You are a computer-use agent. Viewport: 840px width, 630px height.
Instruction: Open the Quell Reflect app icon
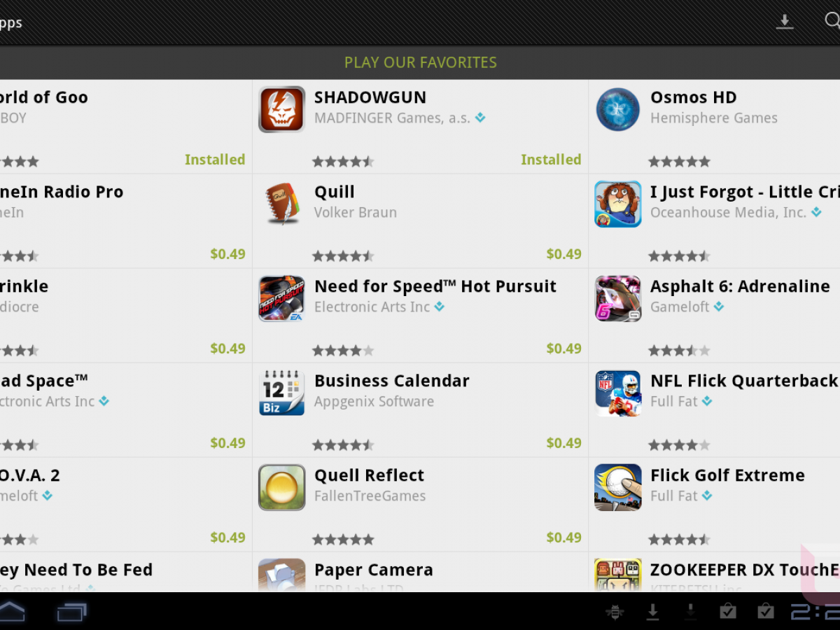[x=281, y=487]
